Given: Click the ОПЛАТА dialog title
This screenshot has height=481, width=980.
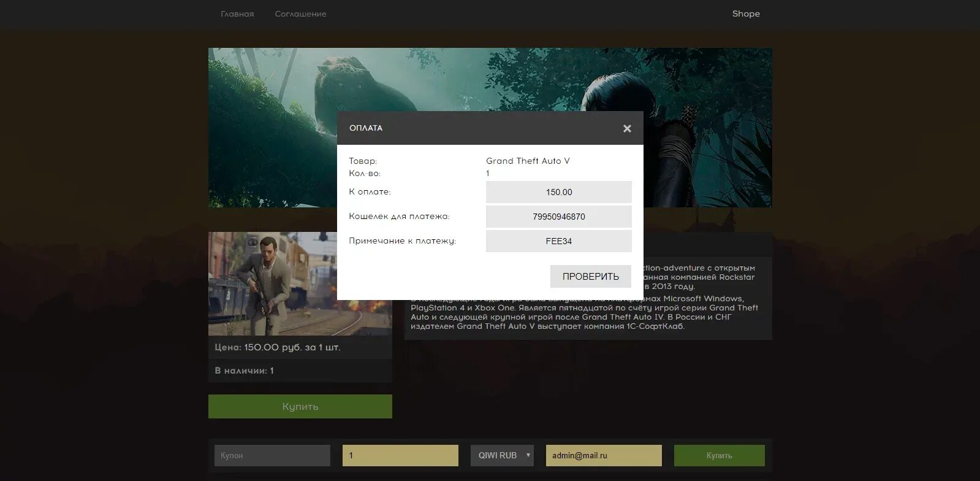Looking at the screenshot, I should (x=366, y=128).
